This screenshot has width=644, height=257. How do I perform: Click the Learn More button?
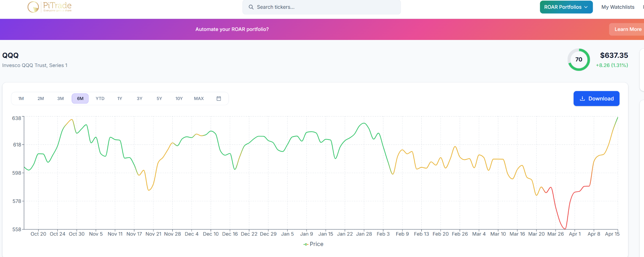pyautogui.click(x=628, y=29)
